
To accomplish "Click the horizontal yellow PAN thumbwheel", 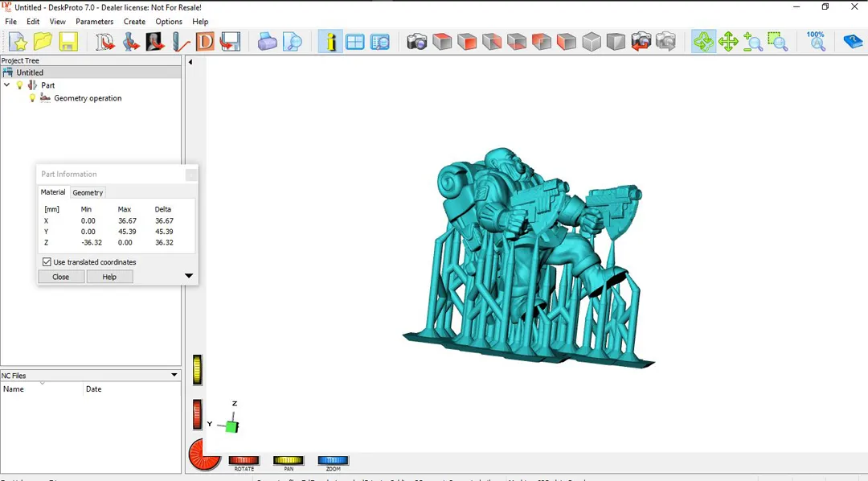I will pyautogui.click(x=289, y=461).
